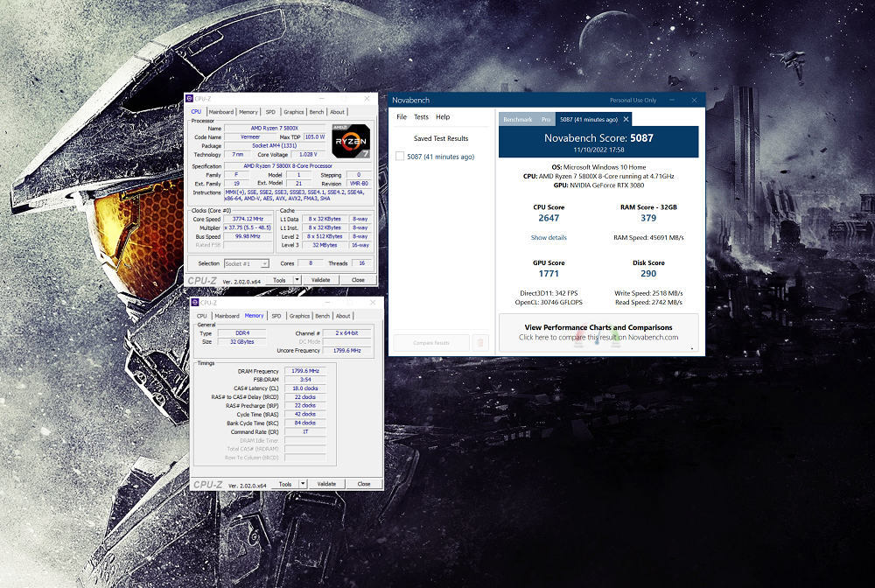Open Memory tab in the upper CPU-Z window
This screenshot has height=588, width=875.
point(248,112)
